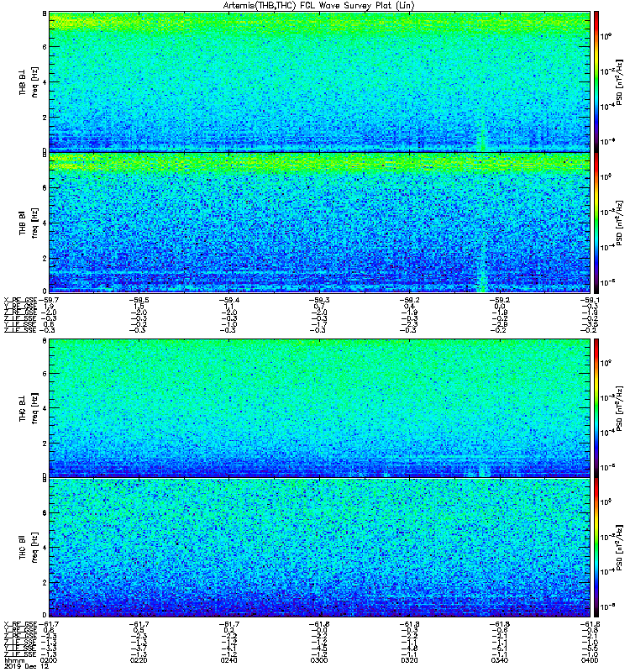The height and width of the screenshot is (672, 630).
Task: Select the "THC B∥" axis label
Action: [x=23, y=547]
